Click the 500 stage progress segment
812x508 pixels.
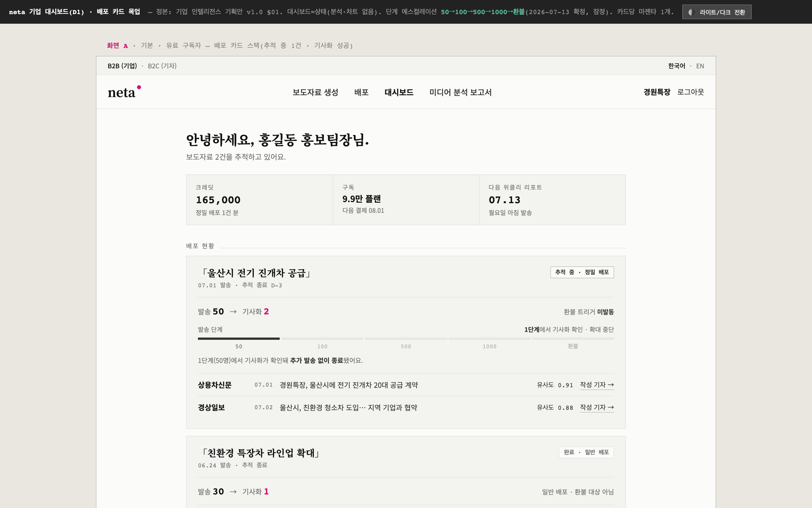[x=406, y=339]
